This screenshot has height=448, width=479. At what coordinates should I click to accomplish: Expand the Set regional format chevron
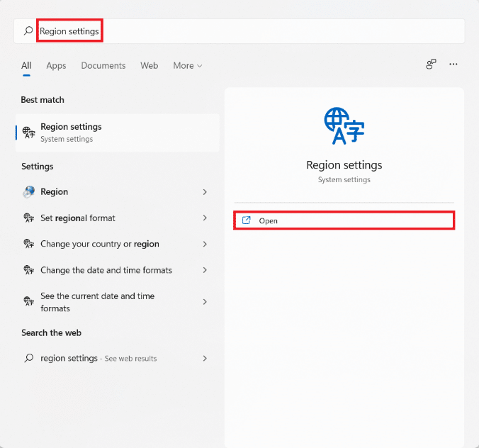pos(205,218)
